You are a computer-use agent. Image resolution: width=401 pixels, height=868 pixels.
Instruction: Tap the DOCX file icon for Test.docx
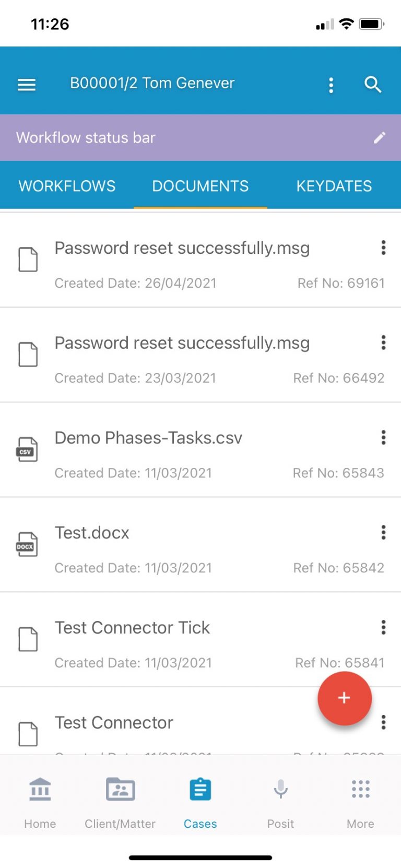click(27, 544)
